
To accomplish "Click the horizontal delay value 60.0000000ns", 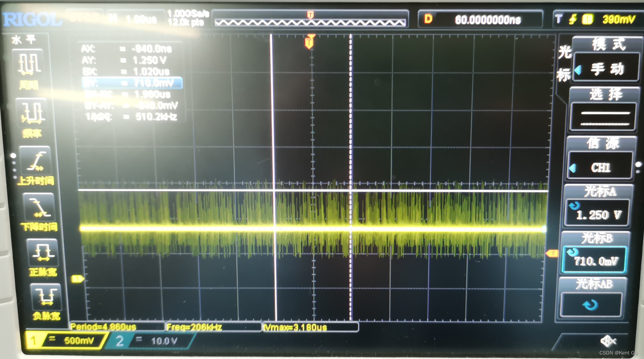I will 488,19.
